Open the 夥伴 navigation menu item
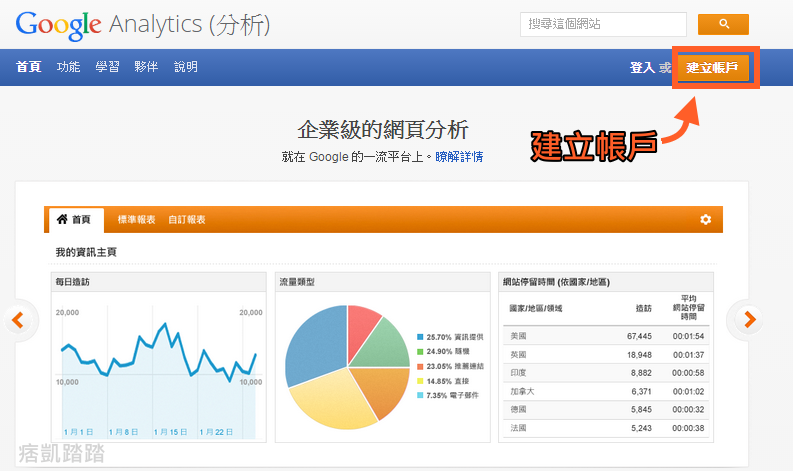Viewport: 793px width, 471px height. (x=146, y=67)
